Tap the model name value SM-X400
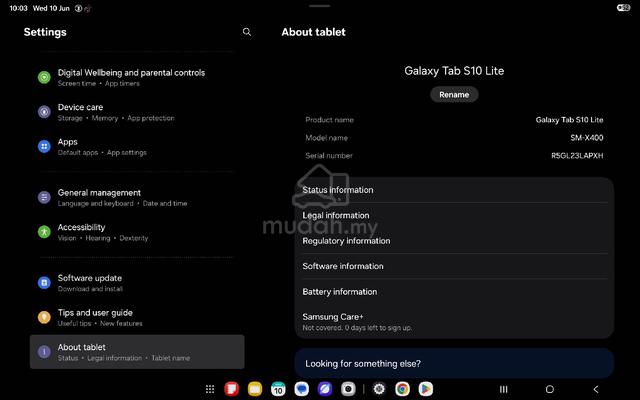The height and width of the screenshot is (400, 640). click(x=587, y=138)
